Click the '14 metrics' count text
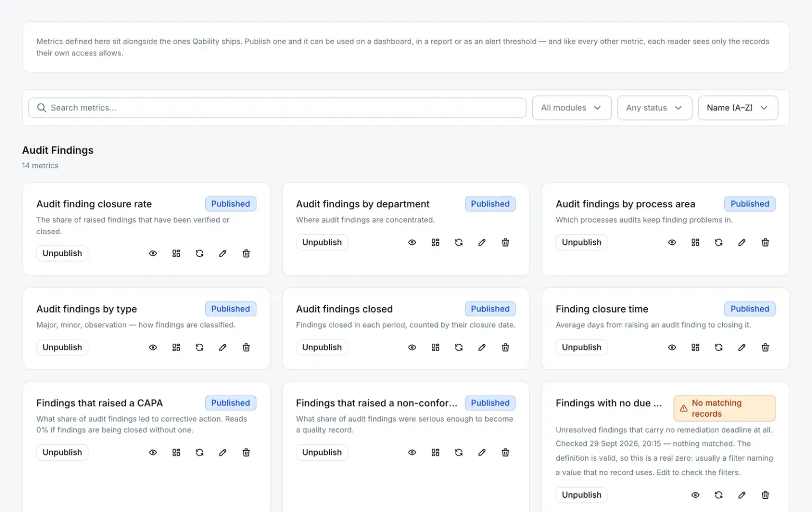Viewport: 812px width, 512px height. (40, 166)
